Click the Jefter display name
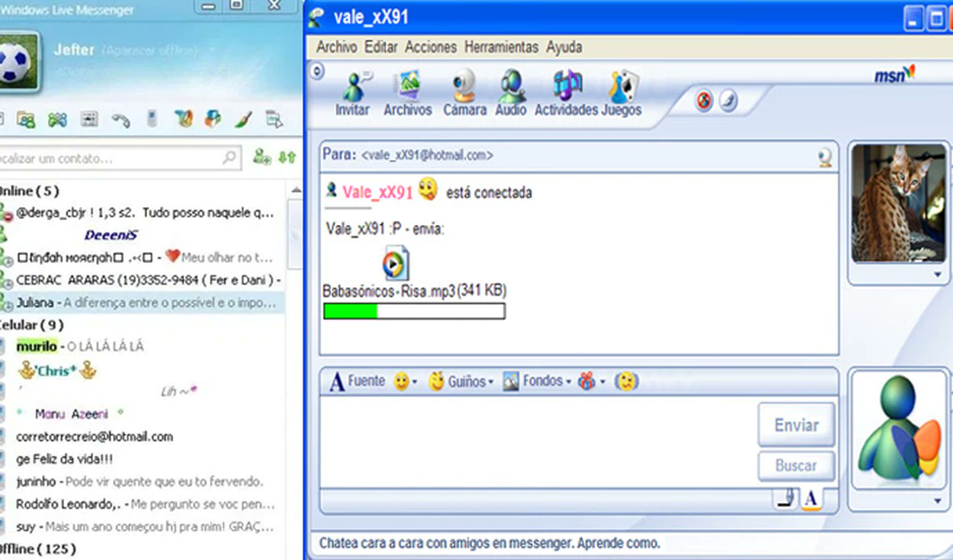Viewport: 953px width, 560px height. pos(74,50)
